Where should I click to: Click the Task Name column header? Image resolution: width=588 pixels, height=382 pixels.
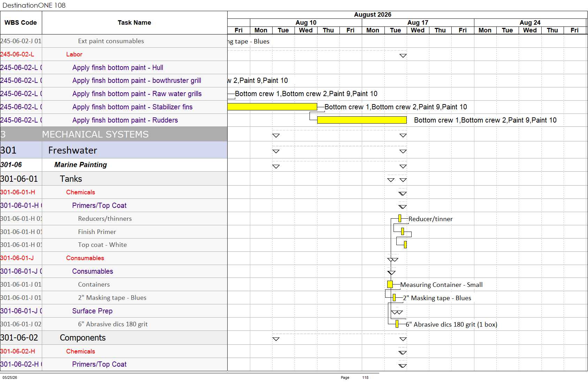click(134, 23)
